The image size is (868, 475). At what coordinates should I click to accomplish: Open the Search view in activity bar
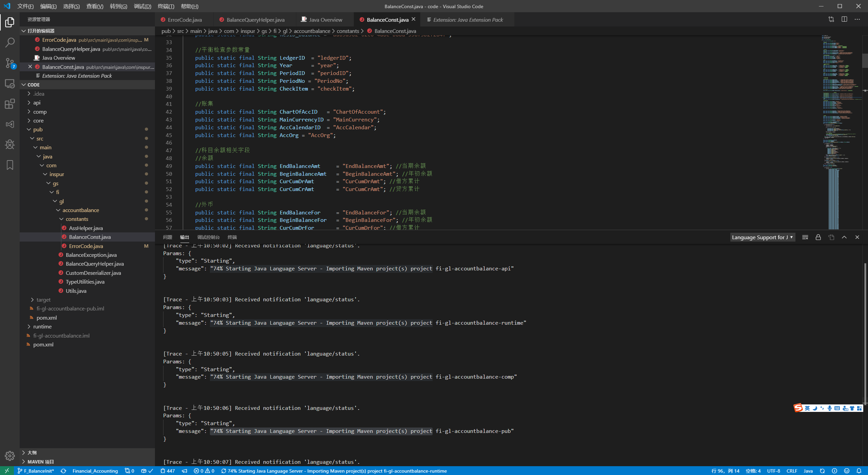(9, 42)
